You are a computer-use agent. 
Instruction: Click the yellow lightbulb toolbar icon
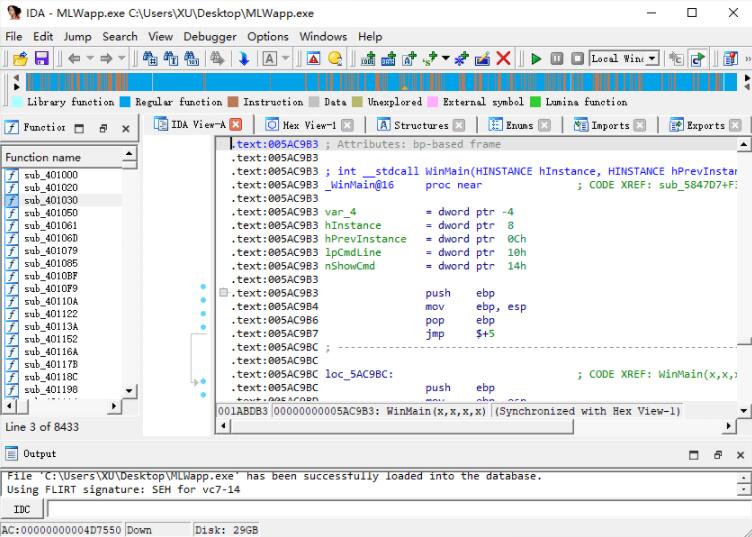(x=335, y=59)
